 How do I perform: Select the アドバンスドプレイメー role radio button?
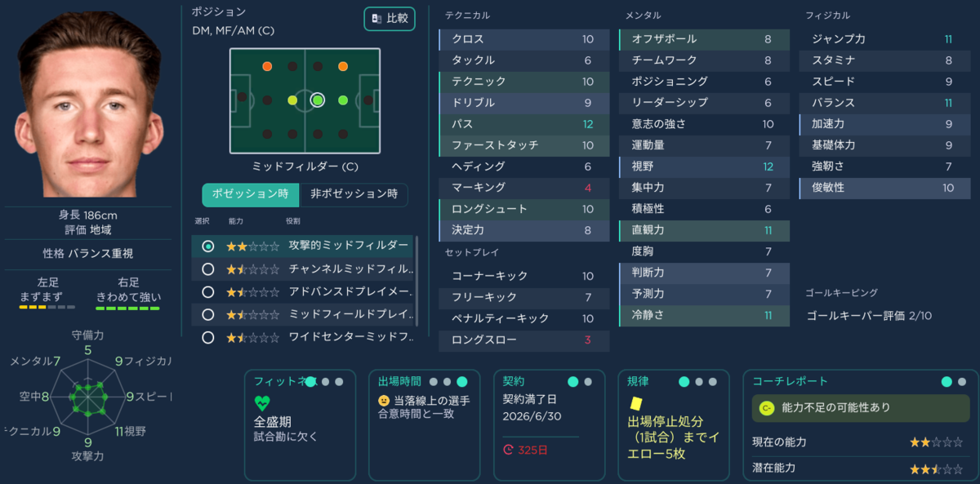[x=208, y=291]
